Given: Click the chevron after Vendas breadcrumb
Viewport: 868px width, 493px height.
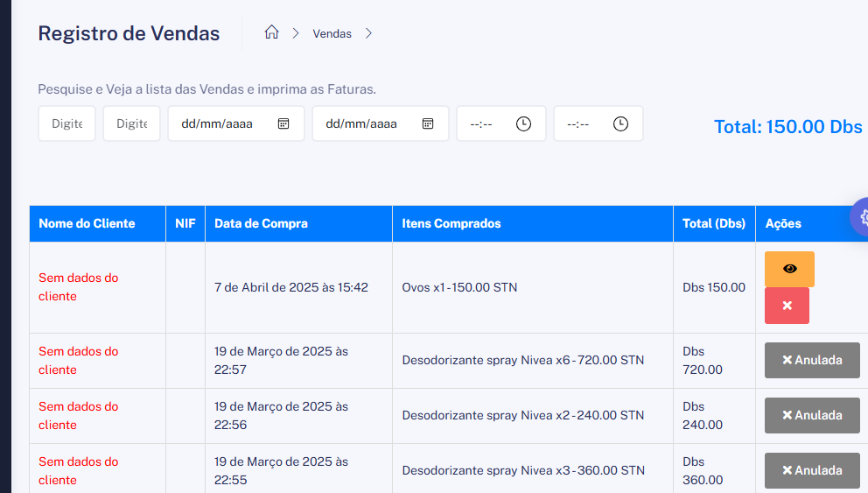Looking at the screenshot, I should tap(368, 33).
